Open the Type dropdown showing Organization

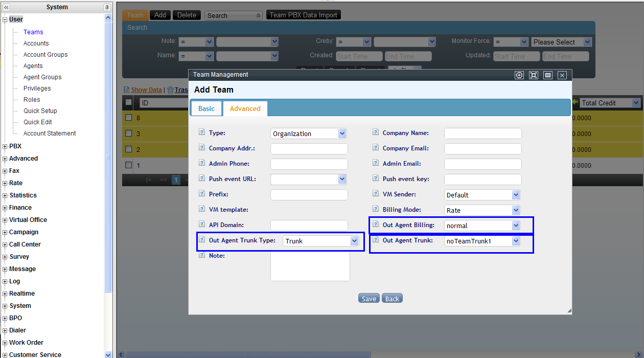309,133
